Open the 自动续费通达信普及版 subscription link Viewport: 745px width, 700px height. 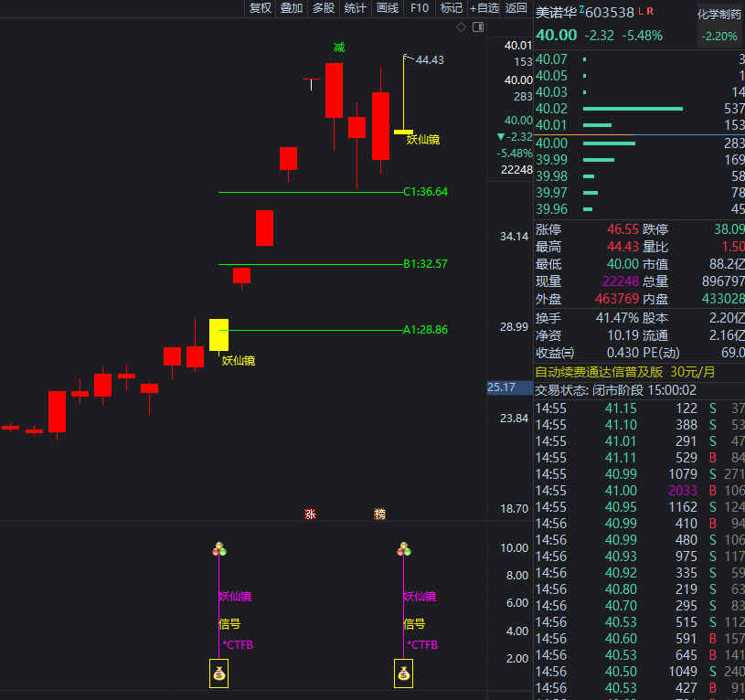[599, 372]
